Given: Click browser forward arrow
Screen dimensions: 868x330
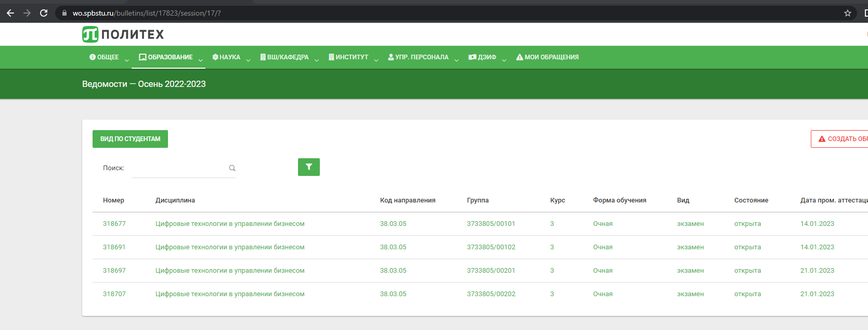Looking at the screenshot, I should pyautogui.click(x=27, y=13).
